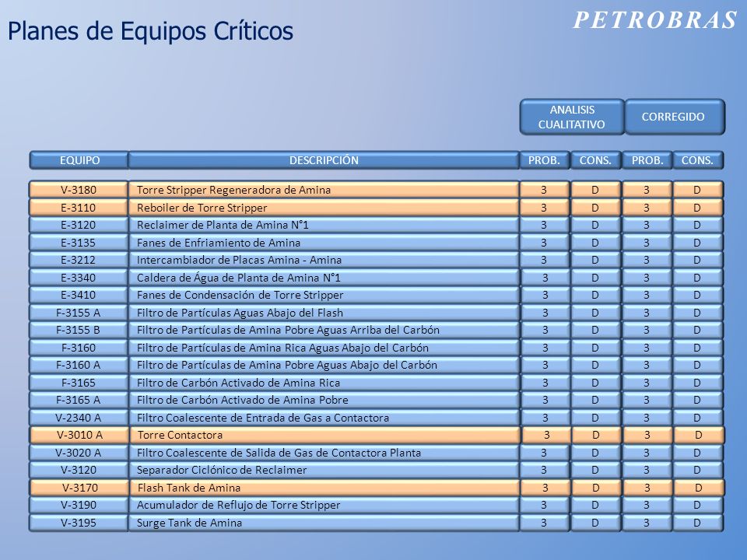747x560 pixels.
Task: Select equipment cell V-3190
Action: click(x=79, y=505)
